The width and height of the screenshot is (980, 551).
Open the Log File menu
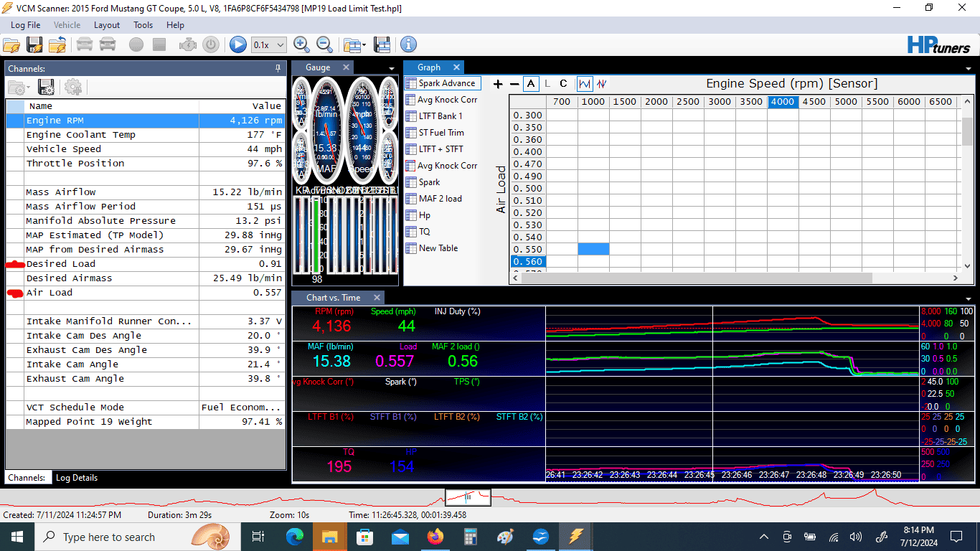pos(25,25)
